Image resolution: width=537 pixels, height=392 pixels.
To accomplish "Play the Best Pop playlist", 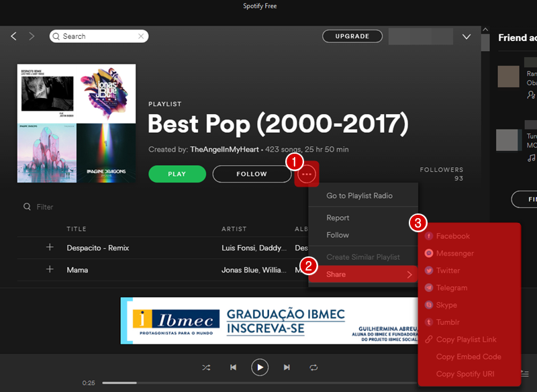I will pyautogui.click(x=177, y=173).
